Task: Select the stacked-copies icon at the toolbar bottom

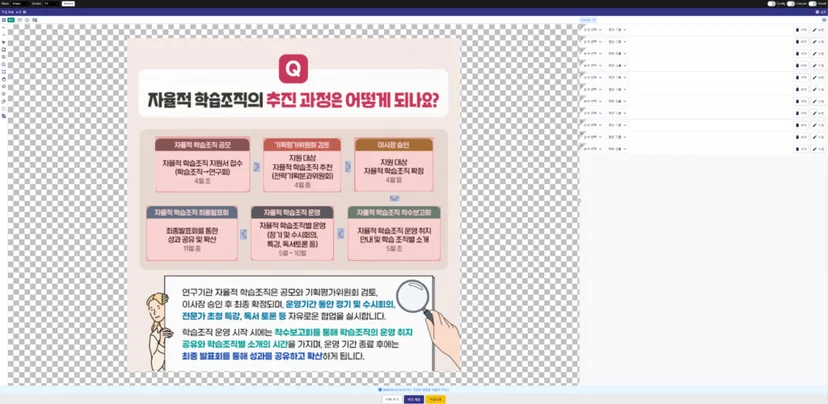Action: [4, 116]
